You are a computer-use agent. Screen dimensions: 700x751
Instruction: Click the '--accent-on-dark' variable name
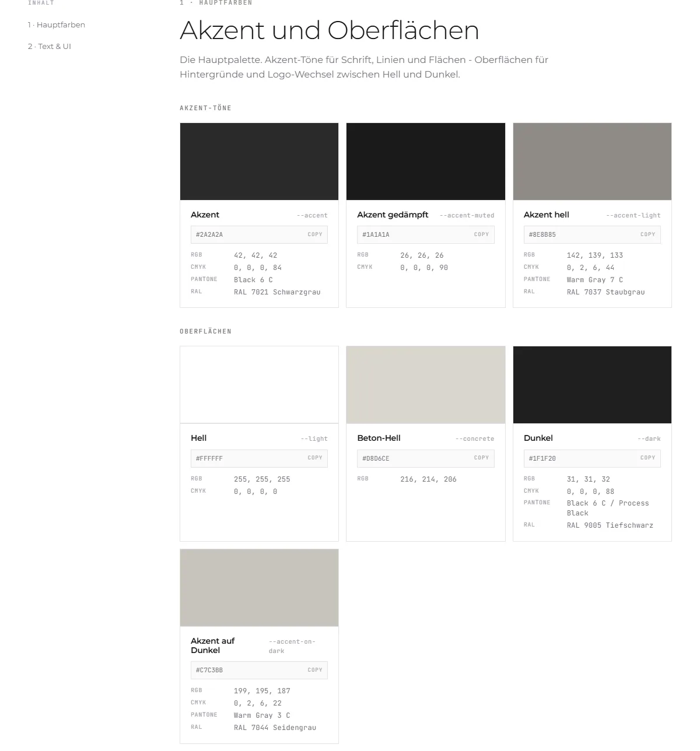coord(292,646)
